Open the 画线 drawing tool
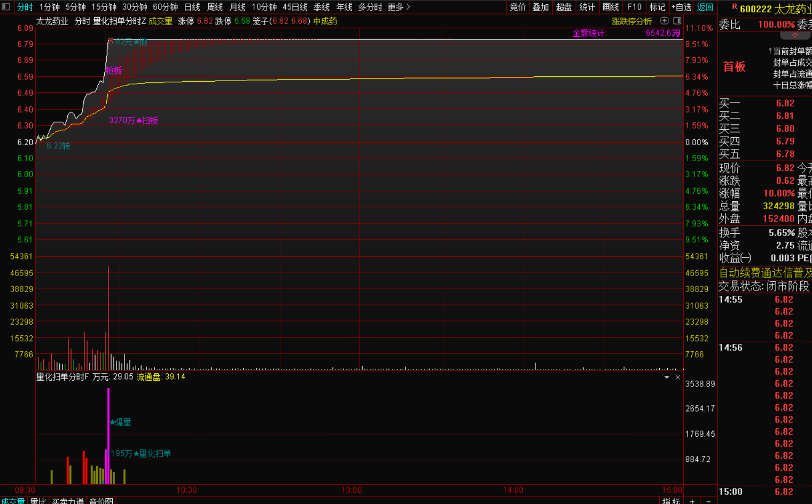812x504 pixels. (x=611, y=7)
